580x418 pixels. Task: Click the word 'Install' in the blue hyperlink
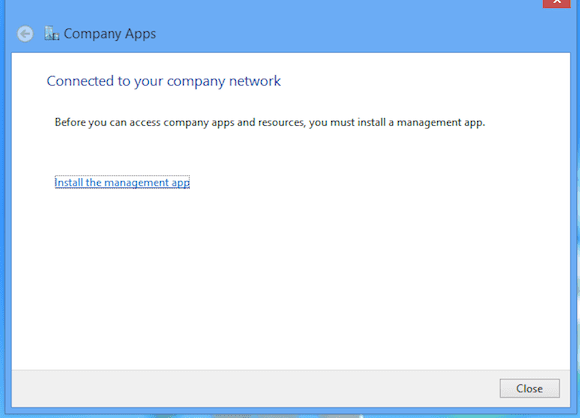pos(69,182)
